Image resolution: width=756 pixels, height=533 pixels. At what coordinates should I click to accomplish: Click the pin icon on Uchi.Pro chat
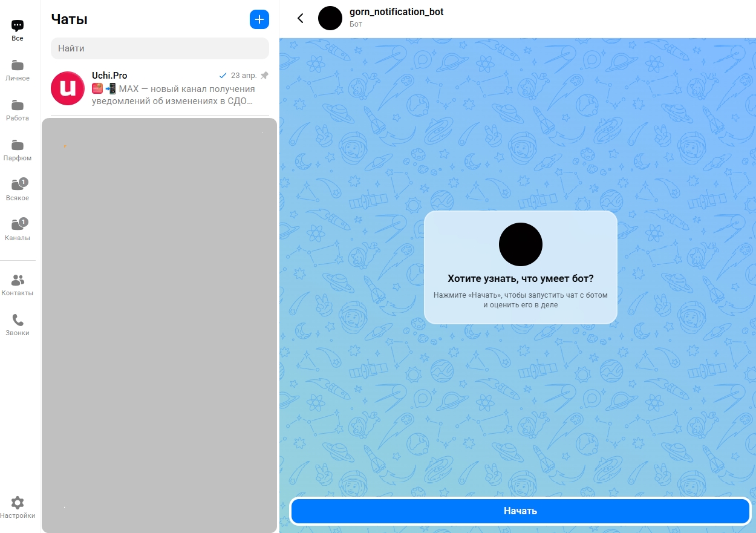pos(264,76)
